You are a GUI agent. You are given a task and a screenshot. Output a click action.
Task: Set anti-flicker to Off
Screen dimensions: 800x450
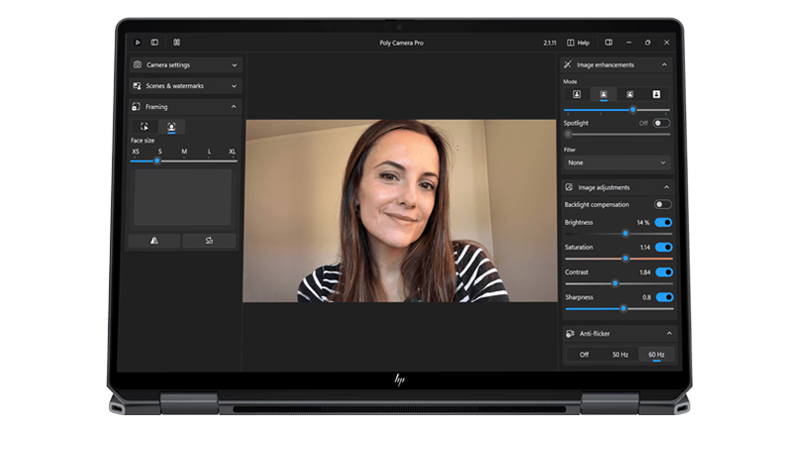pyautogui.click(x=584, y=354)
